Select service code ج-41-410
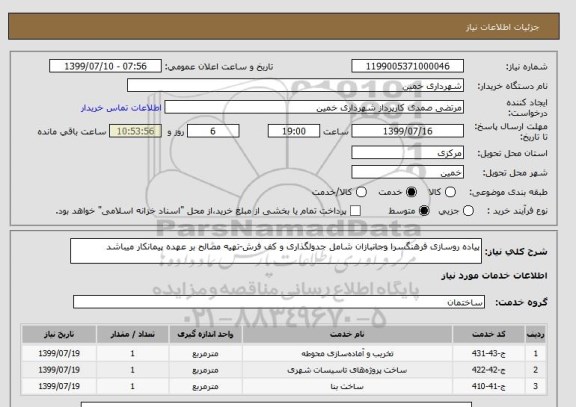 pyautogui.click(x=489, y=386)
